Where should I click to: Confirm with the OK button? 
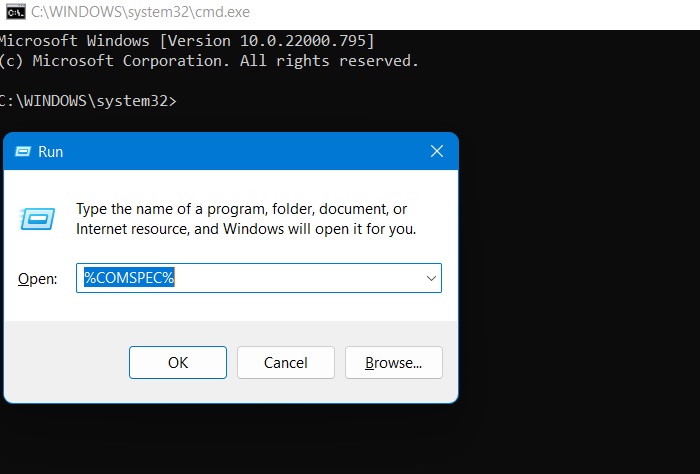[x=178, y=362]
